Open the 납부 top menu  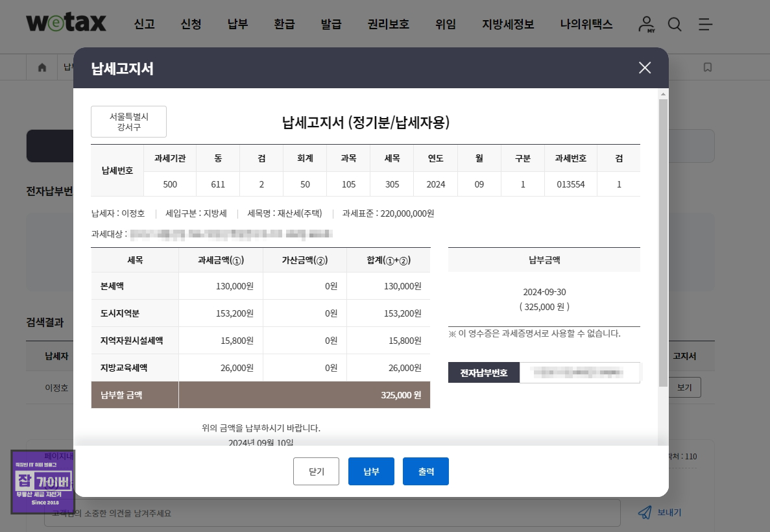(x=237, y=24)
